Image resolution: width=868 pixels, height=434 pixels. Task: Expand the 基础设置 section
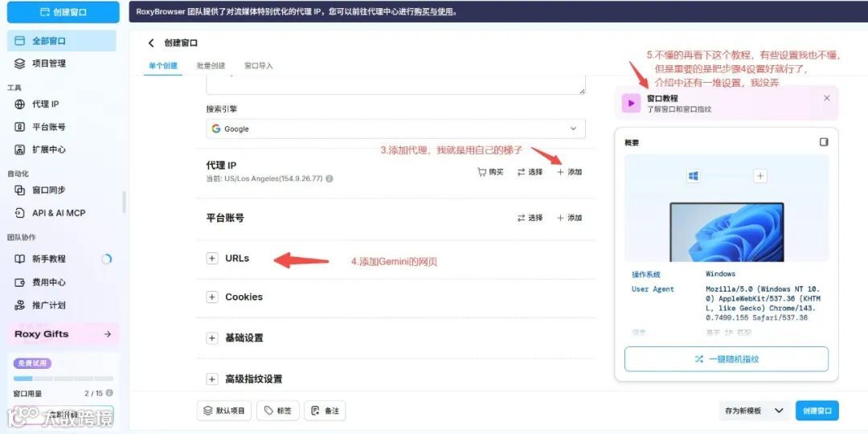click(212, 338)
